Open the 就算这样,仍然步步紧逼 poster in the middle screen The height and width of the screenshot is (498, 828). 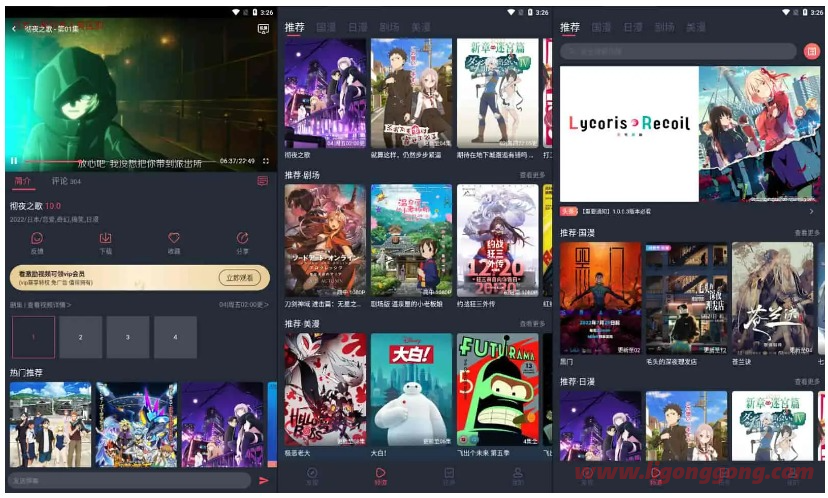[411, 93]
